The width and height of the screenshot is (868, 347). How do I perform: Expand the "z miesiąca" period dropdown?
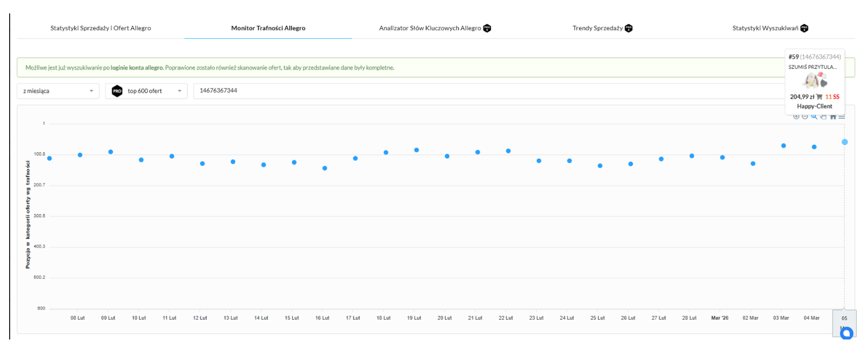[x=58, y=91]
